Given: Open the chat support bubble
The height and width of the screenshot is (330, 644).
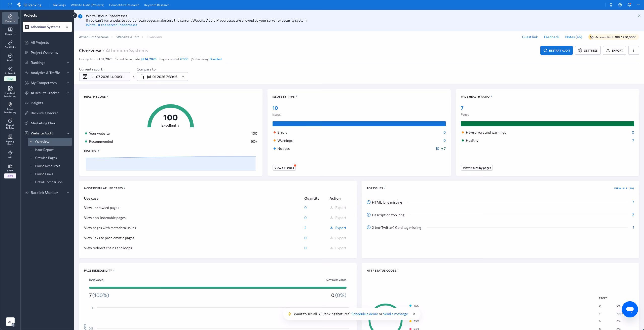Looking at the screenshot, I should point(630,309).
